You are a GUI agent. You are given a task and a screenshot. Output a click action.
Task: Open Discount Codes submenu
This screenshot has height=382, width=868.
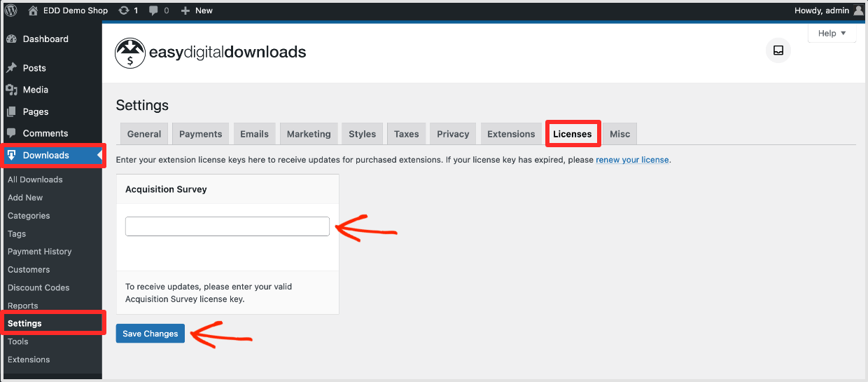point(38,288)
